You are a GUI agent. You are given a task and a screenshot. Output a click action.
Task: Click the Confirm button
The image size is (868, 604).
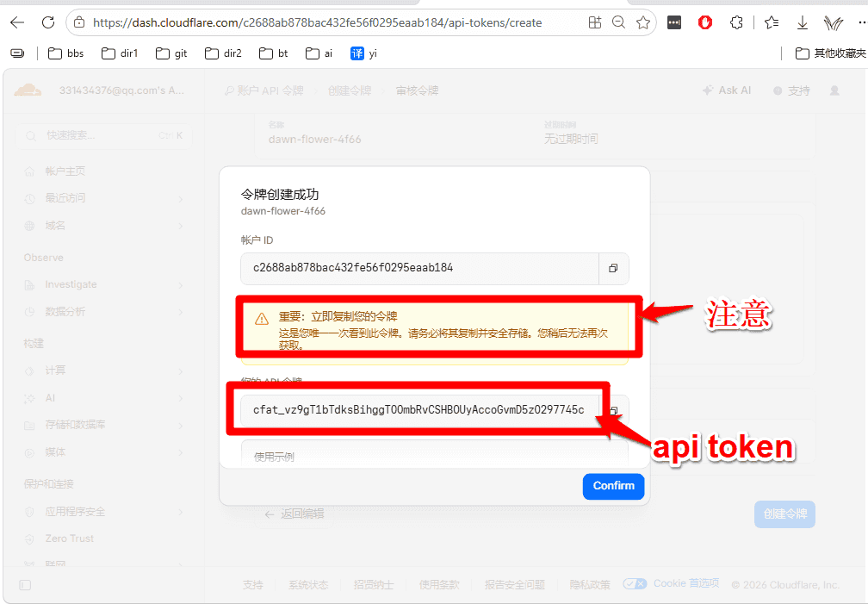[x=613, y=486]
